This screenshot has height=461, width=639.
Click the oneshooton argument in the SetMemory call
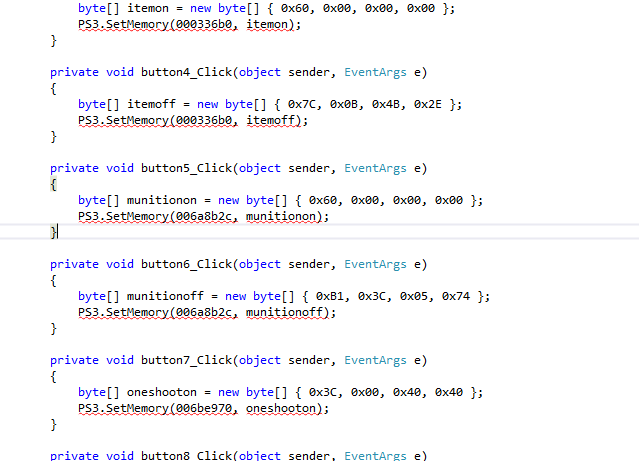click(281, 408)
